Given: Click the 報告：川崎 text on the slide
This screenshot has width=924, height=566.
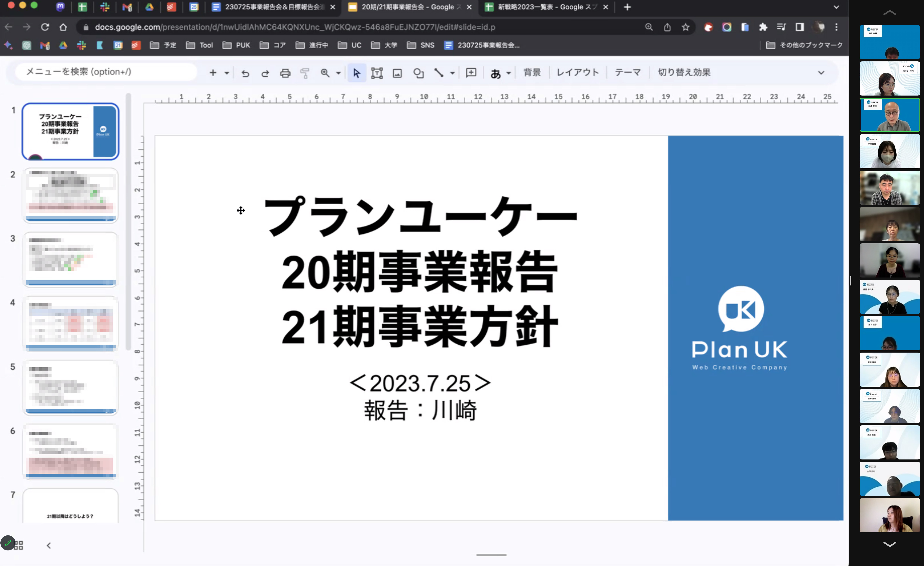Looking at the screenshot, I should point(420,410).
